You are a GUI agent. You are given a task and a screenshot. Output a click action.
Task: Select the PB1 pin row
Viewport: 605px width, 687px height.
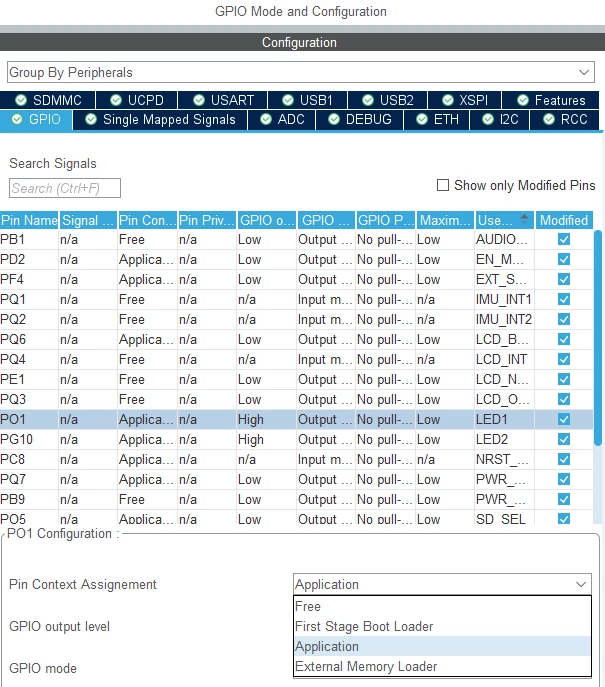coord(296,239)
